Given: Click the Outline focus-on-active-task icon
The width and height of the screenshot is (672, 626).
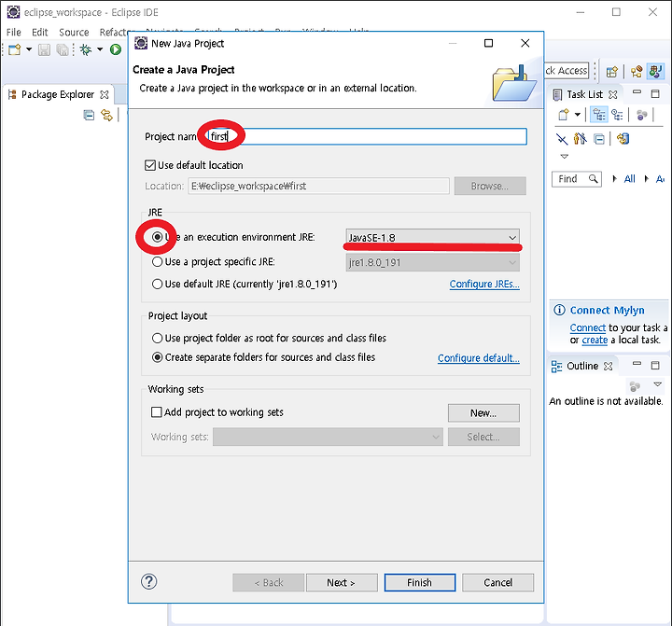Looking at the screenshot, I should (635, 386).
